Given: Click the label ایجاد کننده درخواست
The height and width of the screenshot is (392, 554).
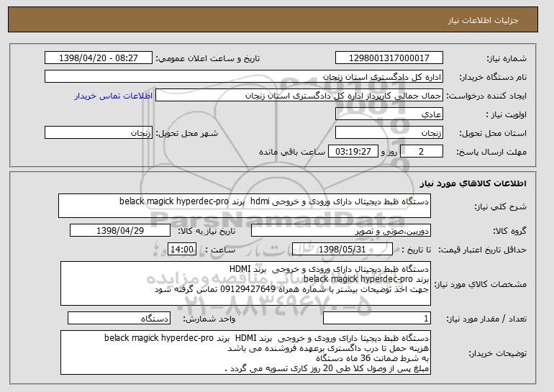Looking at the screenshot, I should click(x=486, y=96).
